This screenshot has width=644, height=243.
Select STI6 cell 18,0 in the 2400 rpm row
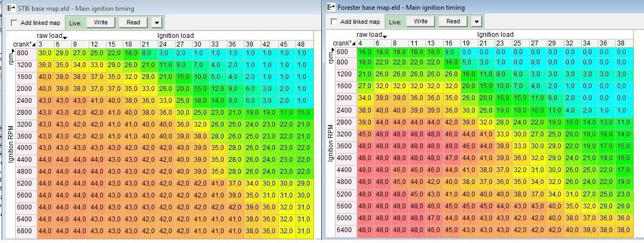click(x=200, y=100)
